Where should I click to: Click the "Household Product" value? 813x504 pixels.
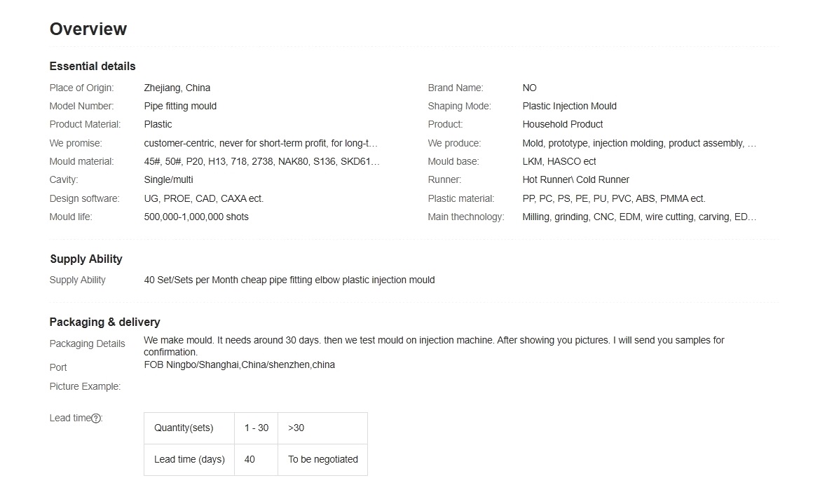562,124
